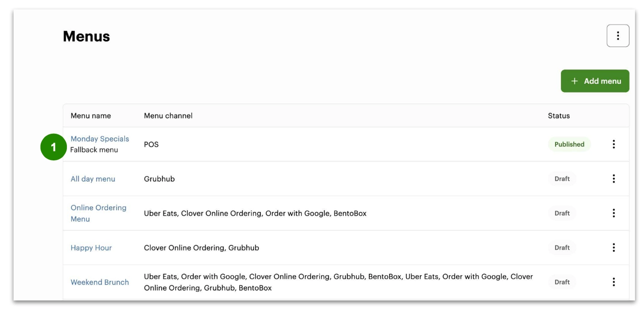Click the Draft badge for All day menu
The width and height of the screenshot is (644, 314).
click(562, 179)
